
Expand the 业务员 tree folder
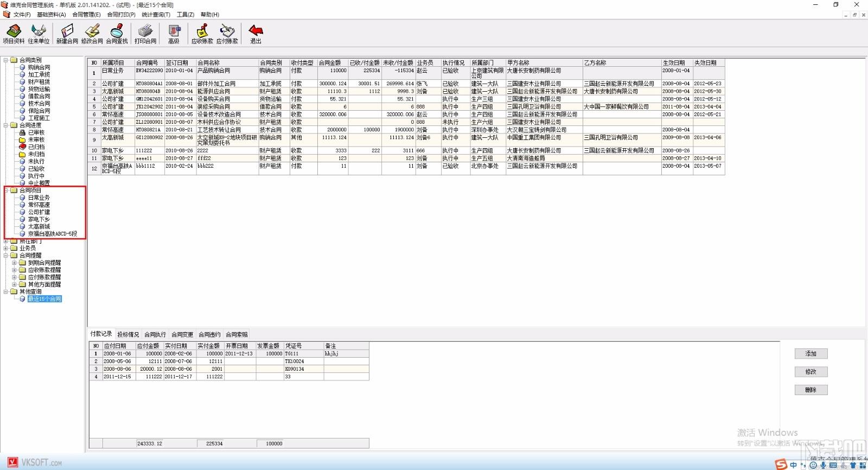coord(6,248)
